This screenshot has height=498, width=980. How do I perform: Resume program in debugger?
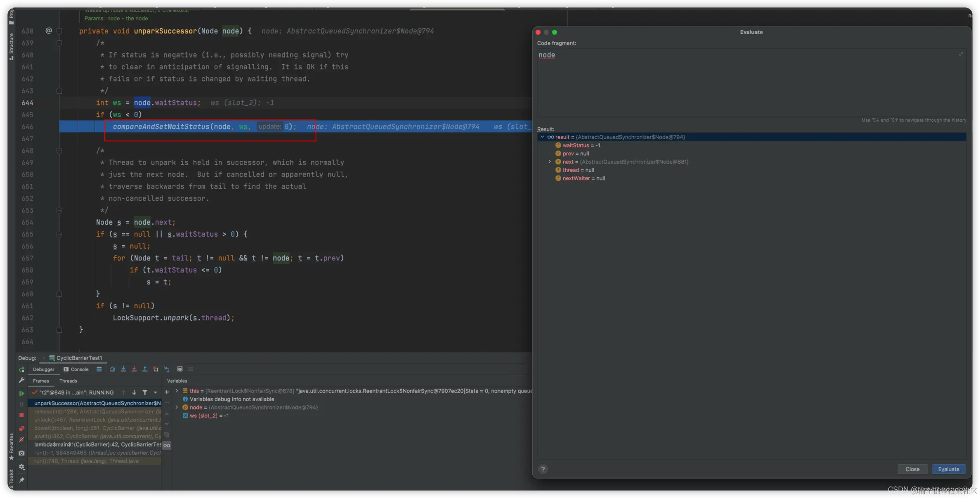coord(21,393)
